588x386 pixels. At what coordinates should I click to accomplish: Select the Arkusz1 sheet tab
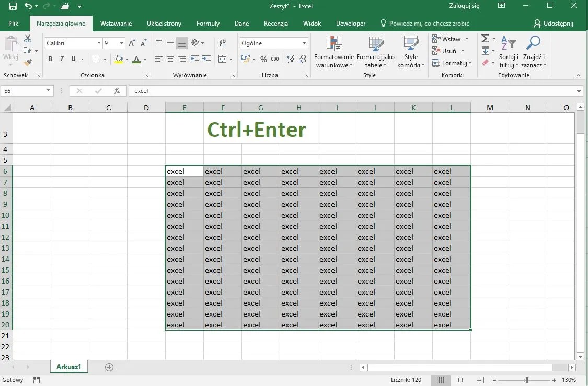tap(68, 367)
